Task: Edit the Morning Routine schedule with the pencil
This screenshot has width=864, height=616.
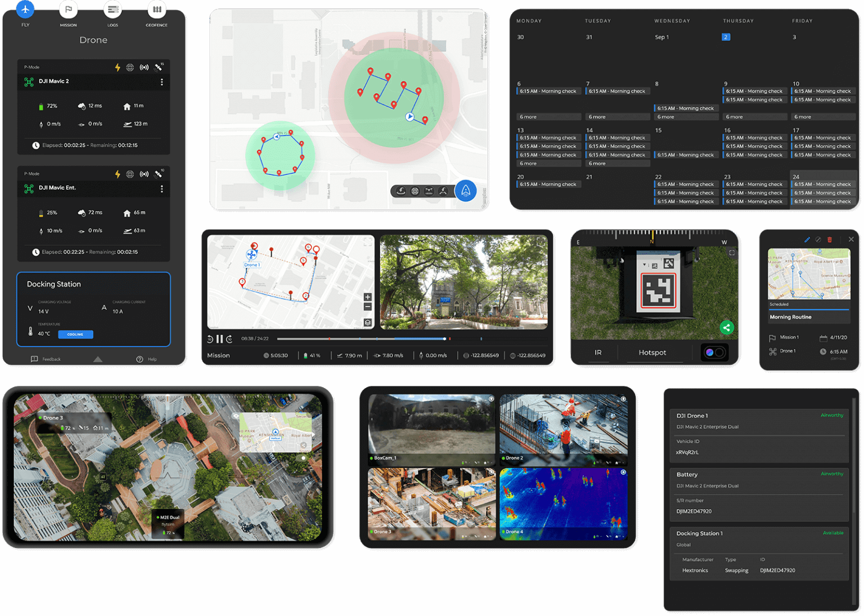Action: pyautogui.click(x=807, y=240)
